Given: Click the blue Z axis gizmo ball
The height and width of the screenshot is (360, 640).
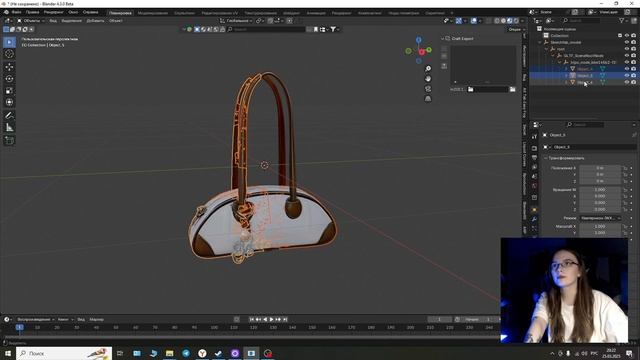Looking at the screenshot, I should click(419, 40).
